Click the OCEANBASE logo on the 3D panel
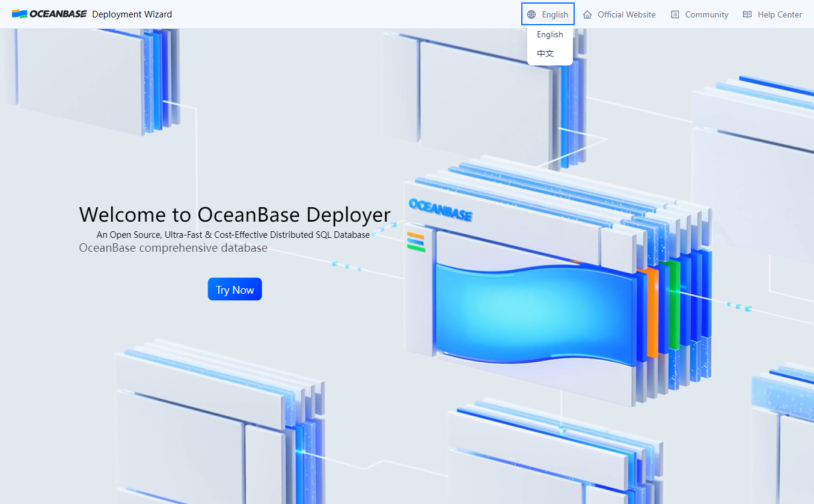Viewport: 814px width, 504px height. [440, 210]
